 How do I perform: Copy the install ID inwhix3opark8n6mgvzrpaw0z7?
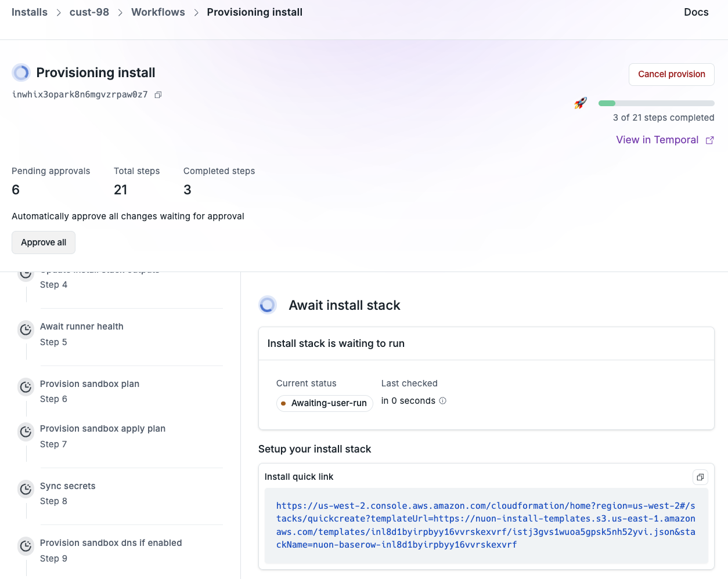click(158, 94)
